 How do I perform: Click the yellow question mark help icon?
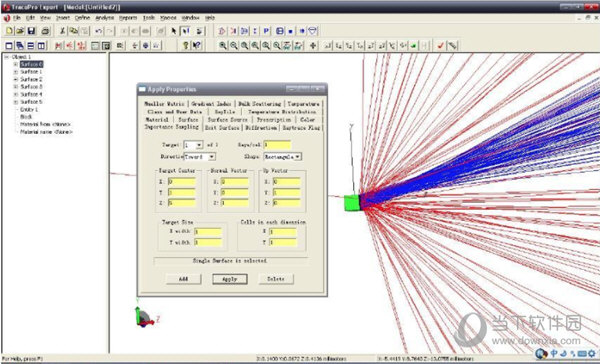click(x=186, y=46)
